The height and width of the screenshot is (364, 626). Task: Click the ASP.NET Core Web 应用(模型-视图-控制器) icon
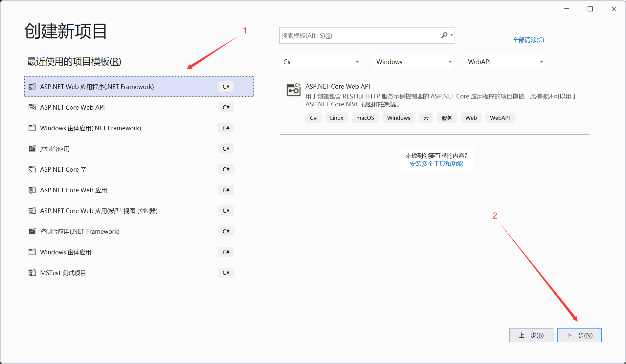(x=32, y=211)
